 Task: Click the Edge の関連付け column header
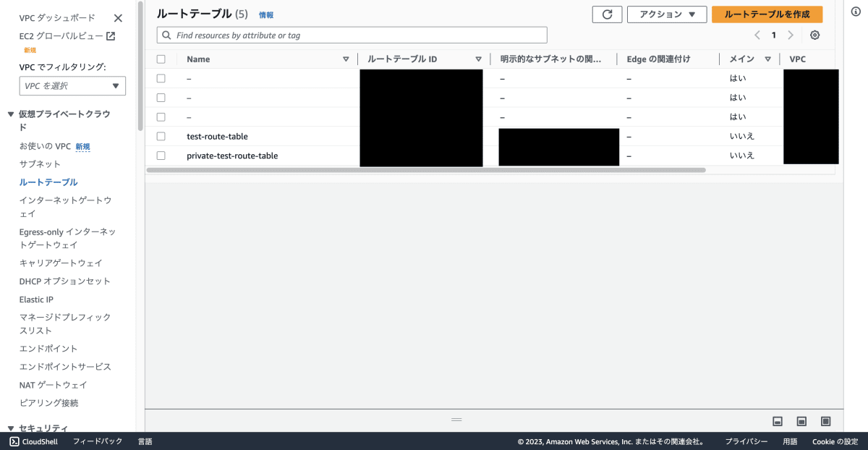tap(658, 59)
